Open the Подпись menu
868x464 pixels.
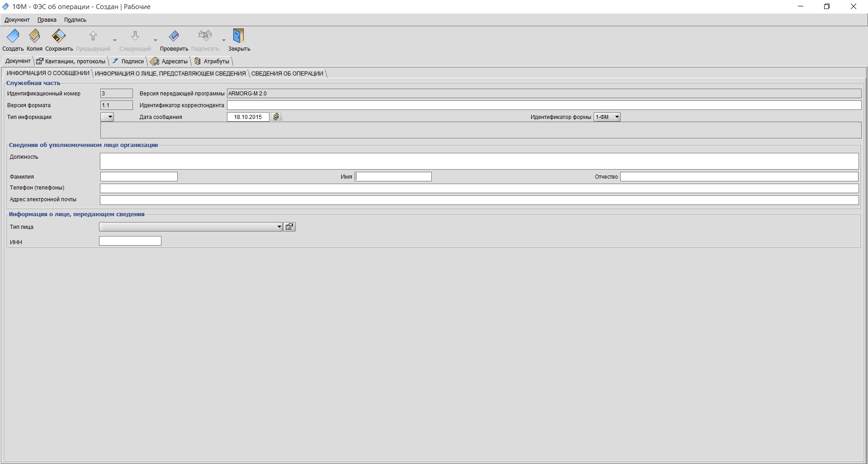(x=75, y=20)
